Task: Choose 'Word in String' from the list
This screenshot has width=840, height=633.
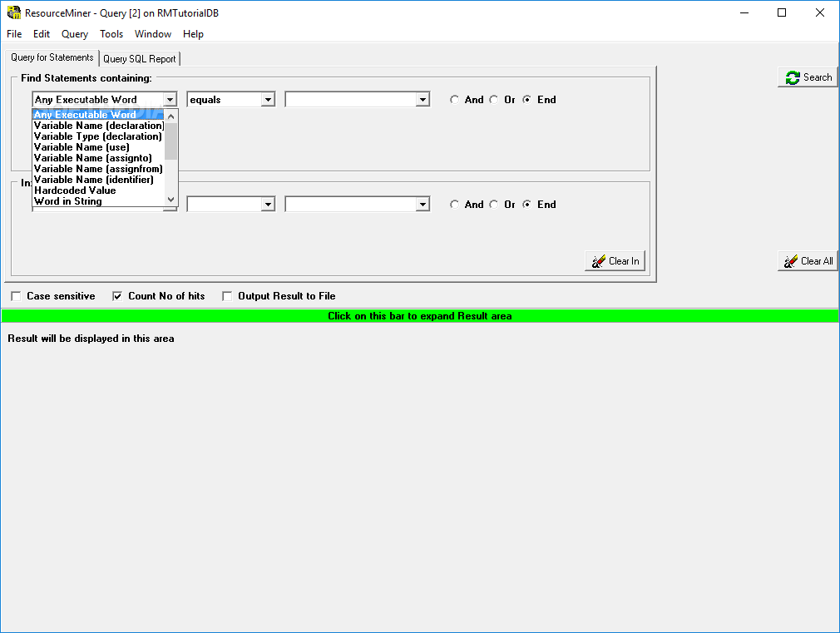Action: (98, 201)
